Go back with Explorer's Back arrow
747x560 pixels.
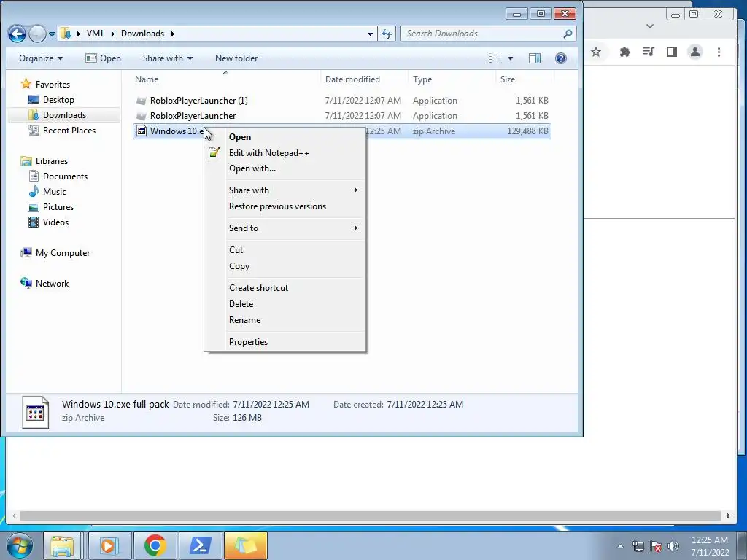[x=18, y=34]
